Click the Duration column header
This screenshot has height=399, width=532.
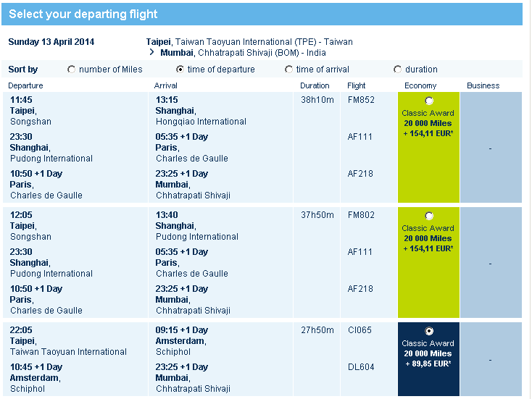tap(315, 85)
